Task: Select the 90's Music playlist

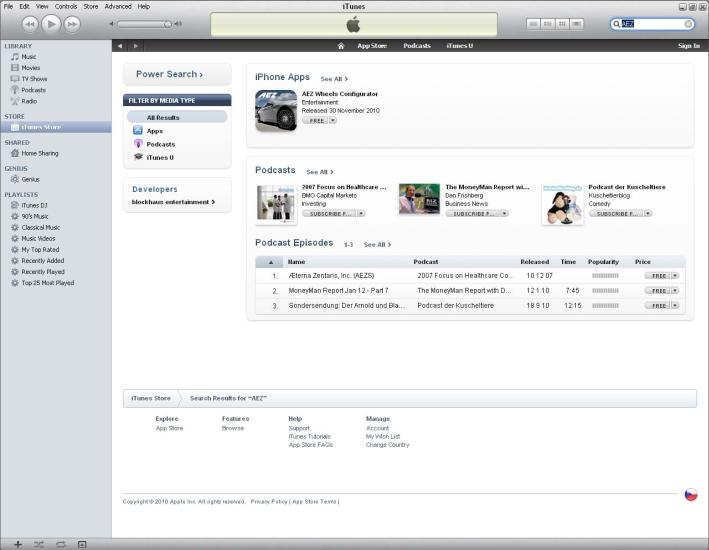Action: pyautogui.click(x=34, y=216)
